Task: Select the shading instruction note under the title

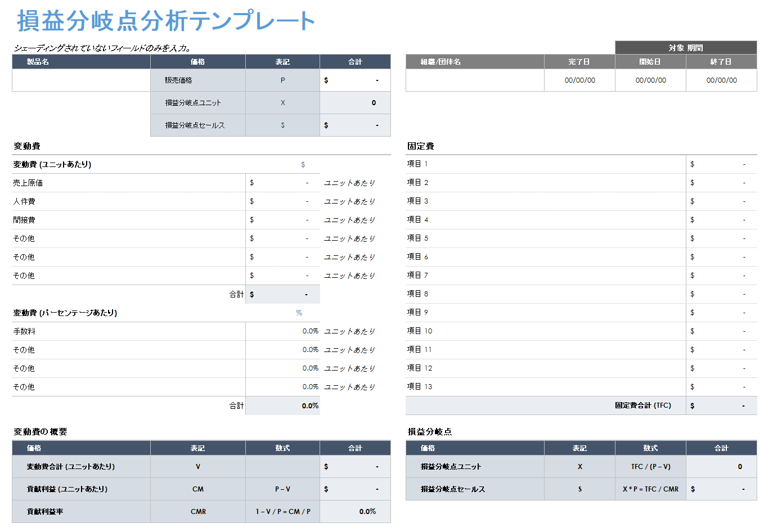Action: tap(102, 48)
